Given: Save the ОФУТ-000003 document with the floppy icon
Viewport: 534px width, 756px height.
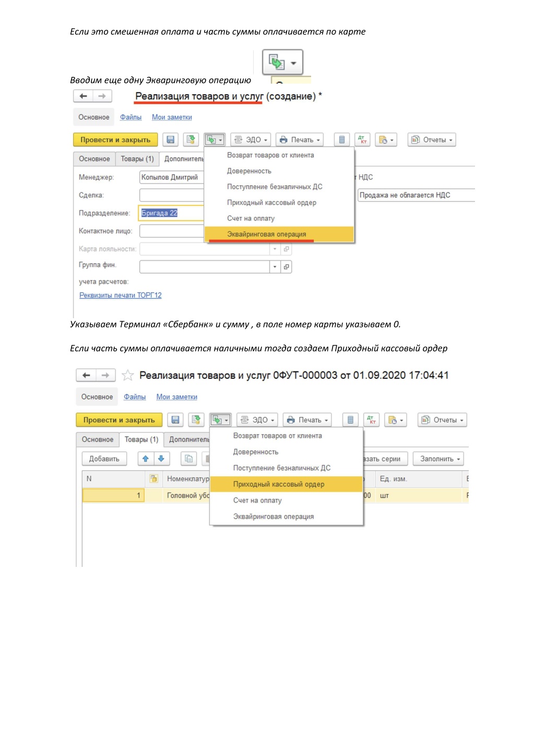Looking at the screenshot, I should [175, 420].
